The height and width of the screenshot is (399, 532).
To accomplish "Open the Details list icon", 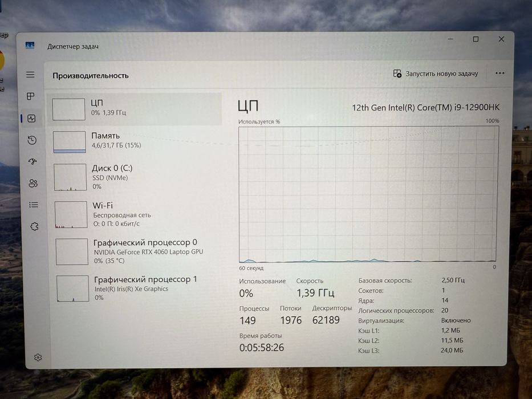I will point(34,205).
